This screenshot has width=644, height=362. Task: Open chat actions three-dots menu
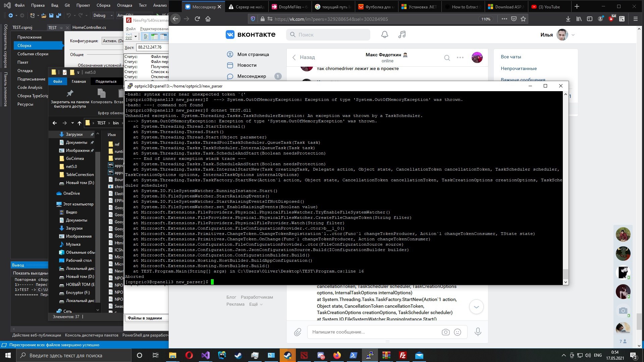460,58
